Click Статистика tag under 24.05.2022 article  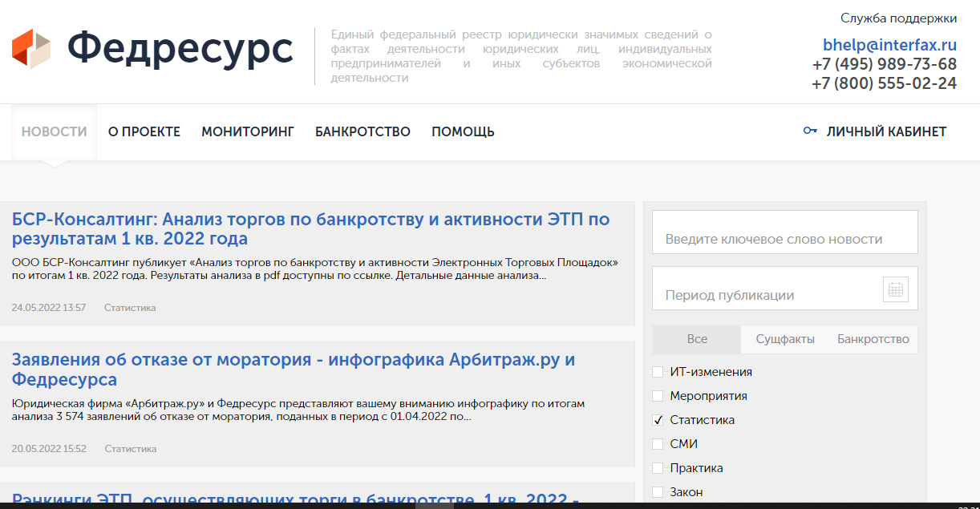click(x=130, y=308)
